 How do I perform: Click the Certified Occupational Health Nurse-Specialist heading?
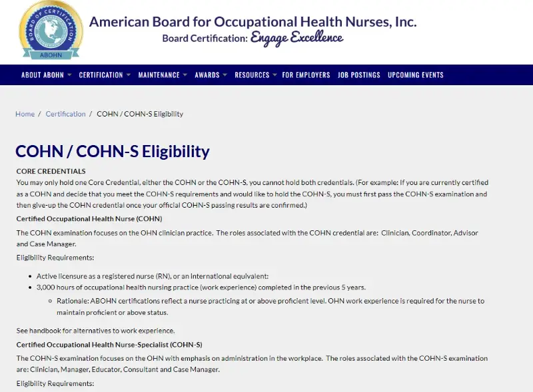point(111,344)
